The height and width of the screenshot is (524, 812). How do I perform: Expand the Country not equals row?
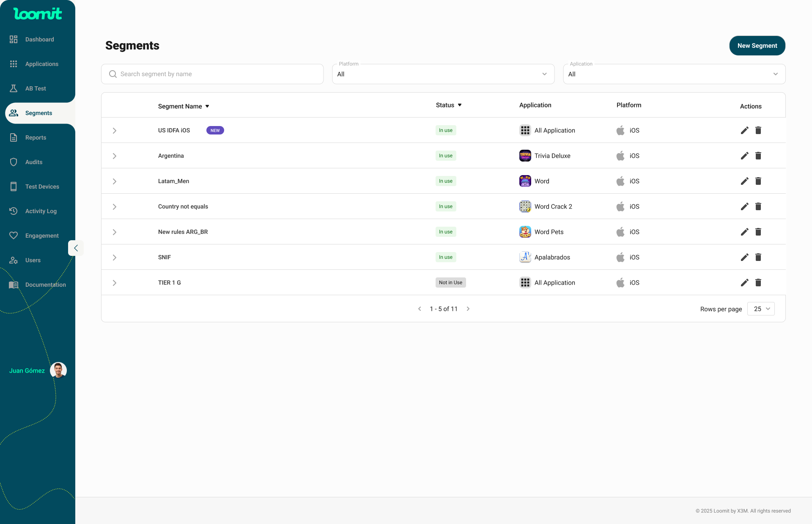(114, 207)
